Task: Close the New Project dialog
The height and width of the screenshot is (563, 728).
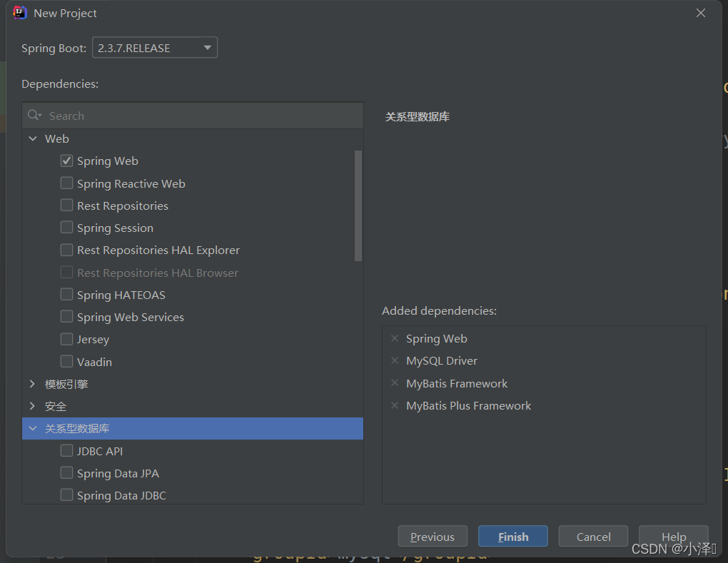Action: (701, 13)
